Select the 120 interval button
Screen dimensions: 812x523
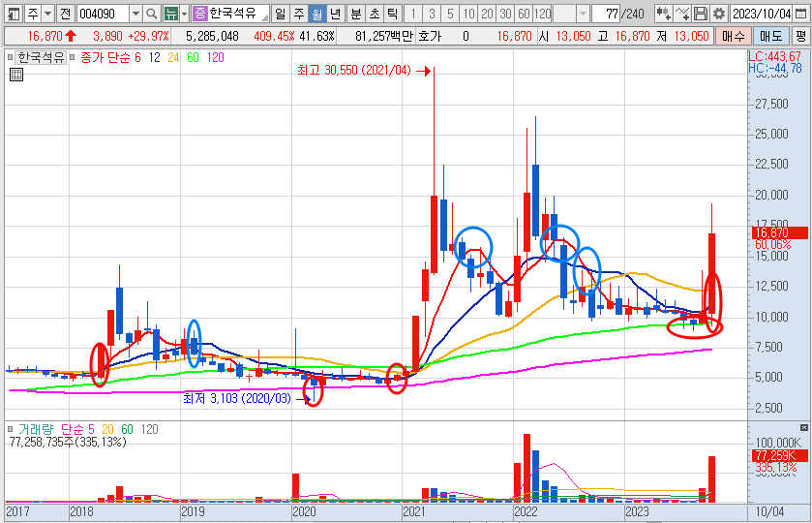pyautogui.click(x=543, y=14)
